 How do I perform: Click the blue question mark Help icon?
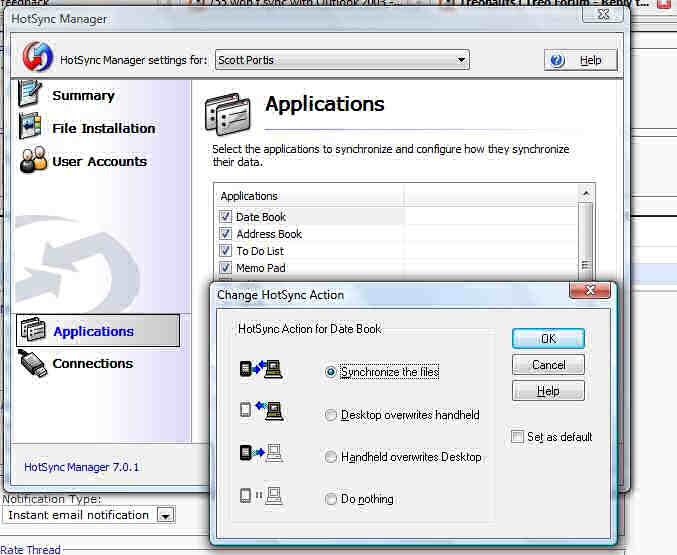[x=557, y=60]
